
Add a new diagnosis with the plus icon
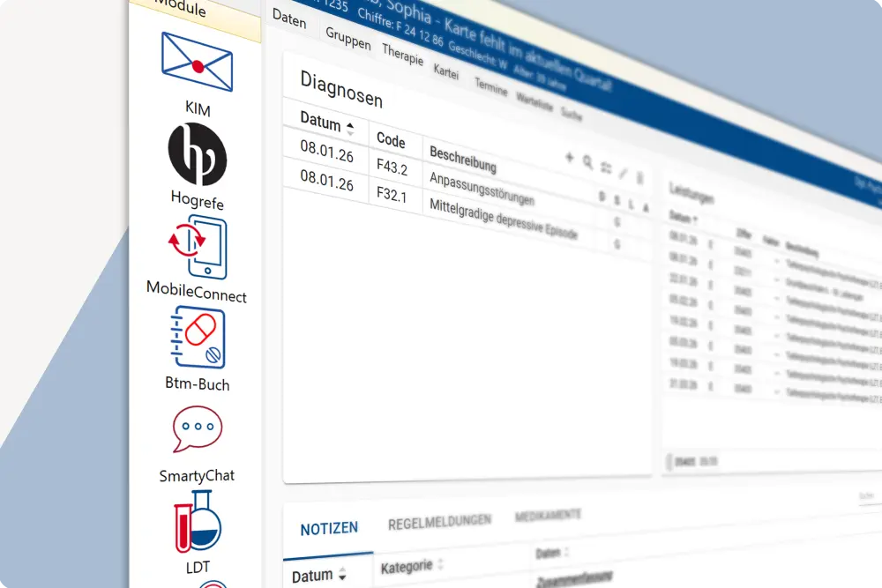tap(569, 158)
